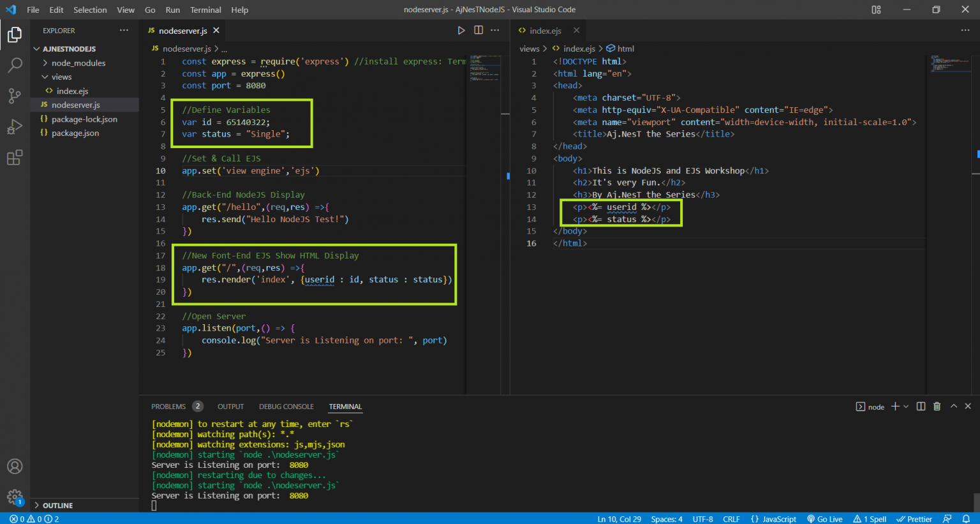
Task: Expand the node_modules folder
Action: click(x=78, y=63)
